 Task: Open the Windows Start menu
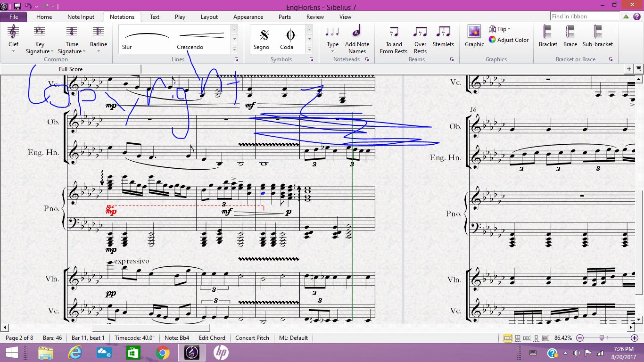point(11,353)
